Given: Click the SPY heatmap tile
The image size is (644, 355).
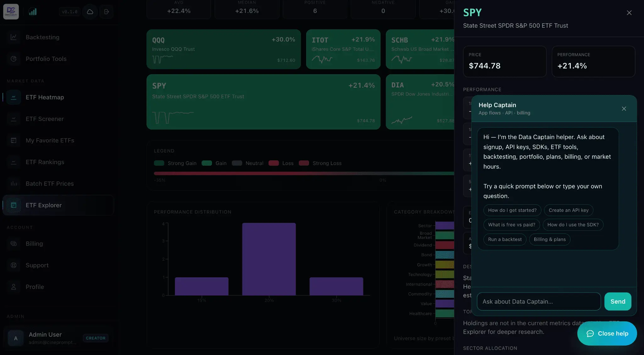Looking at the screenshot, I should (x=264, y=102).
